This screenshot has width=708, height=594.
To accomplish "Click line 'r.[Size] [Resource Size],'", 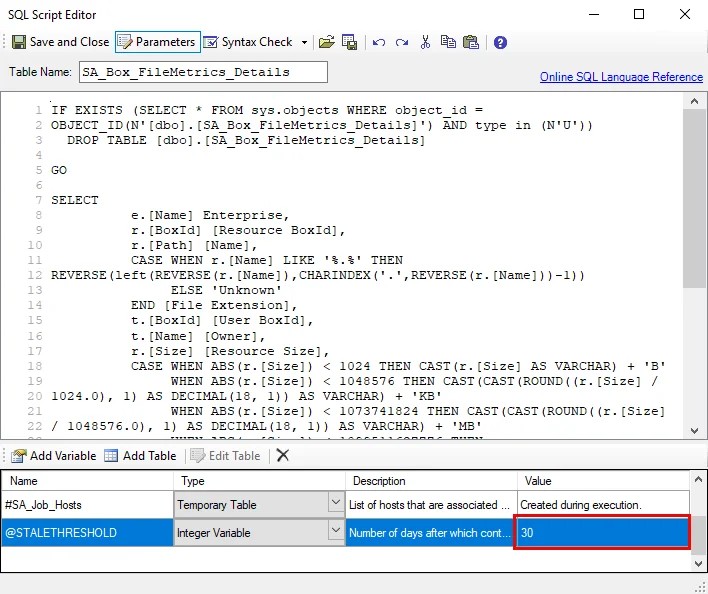I will [230, 351].
